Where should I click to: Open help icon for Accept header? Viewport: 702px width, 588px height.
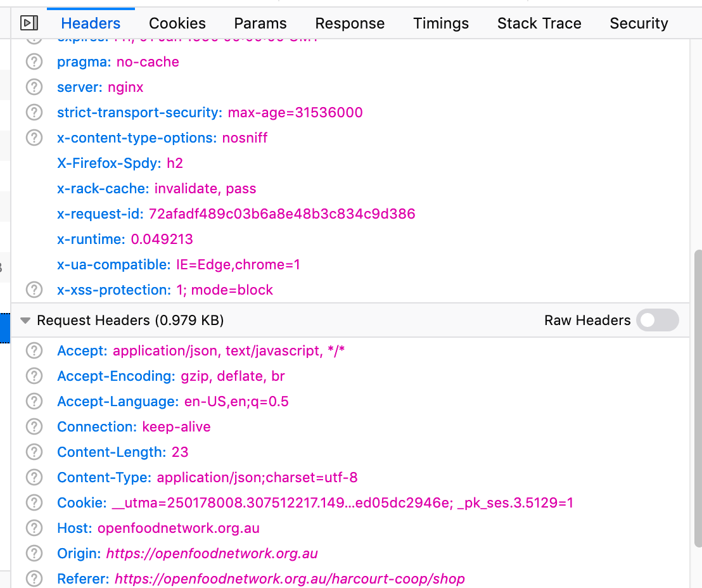[x=34, y=350]
